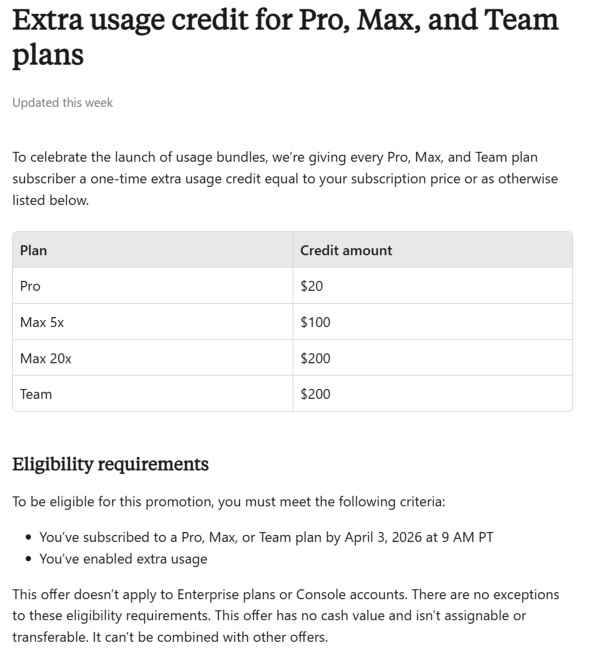
Task: Click the article title heading
Action: (285, 37)
